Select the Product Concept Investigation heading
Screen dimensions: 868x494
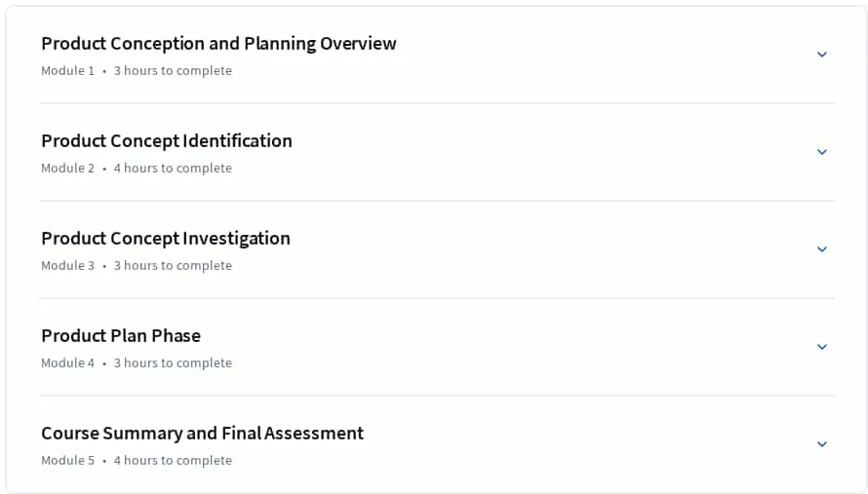166,239
